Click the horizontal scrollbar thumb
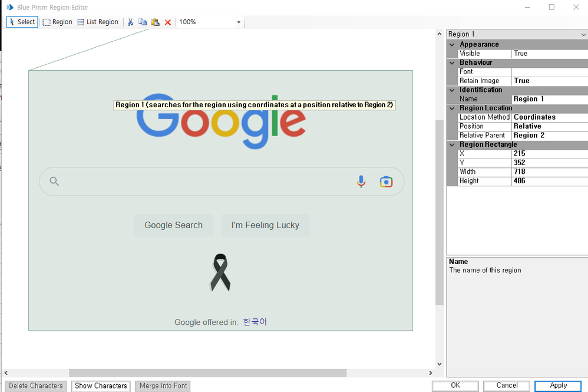Screen dimensions: 588x392 [207, 373]
